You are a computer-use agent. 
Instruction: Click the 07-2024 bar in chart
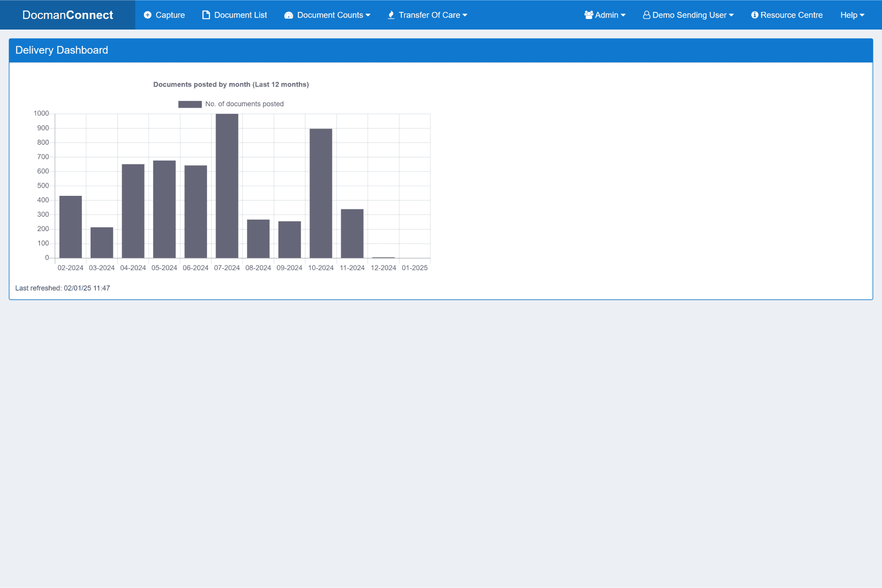pyautogui.click(x=227, y=186)
